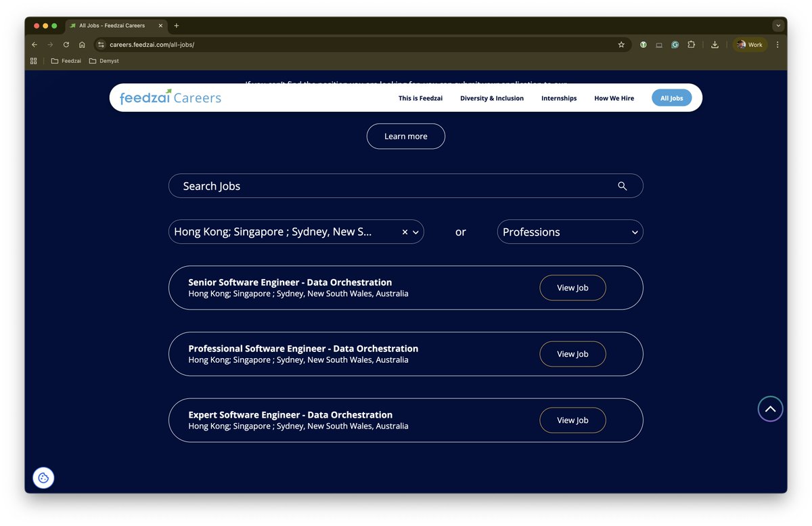Screen dimensions: 812x526
Task: Click the Feedzai Careers logo
Action: tap(171, 97)
